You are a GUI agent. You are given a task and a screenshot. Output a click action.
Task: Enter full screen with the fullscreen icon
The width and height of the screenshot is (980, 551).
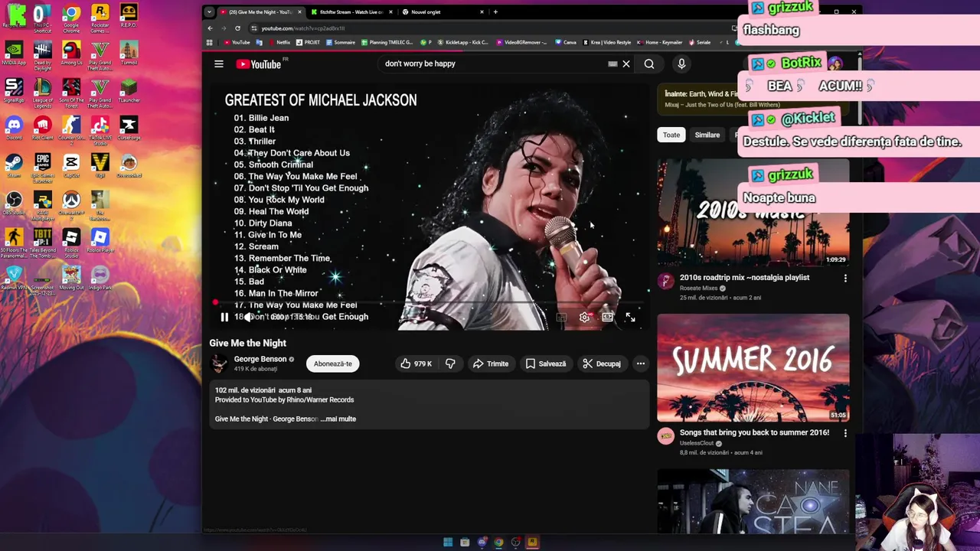tap(630, 317)
